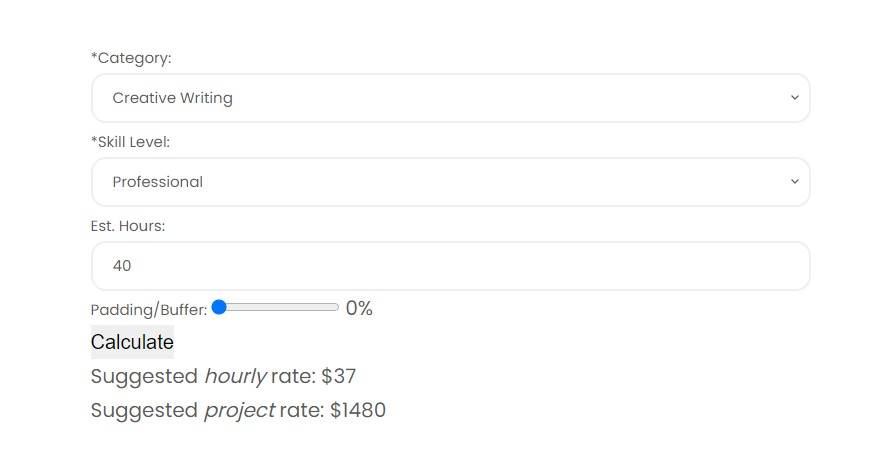Click the "Creative Writing" selected value
Image resolution: width=878 pixels, height=449 pixels.
tap(172, 98)
